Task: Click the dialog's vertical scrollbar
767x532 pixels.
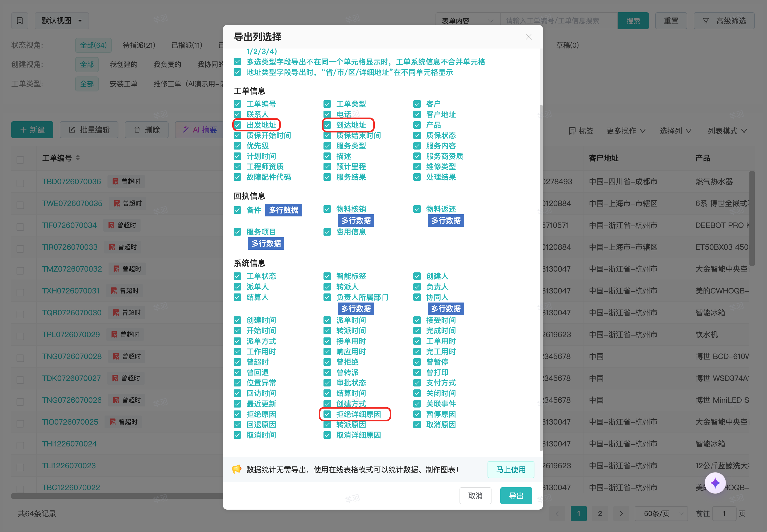Action: [x=541, y=278]
